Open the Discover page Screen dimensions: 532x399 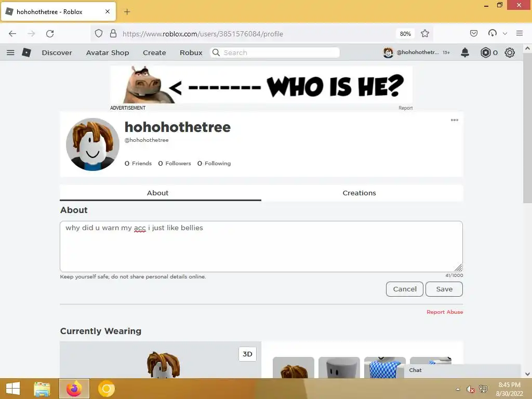pyautogui.click(x=57, y=52)
